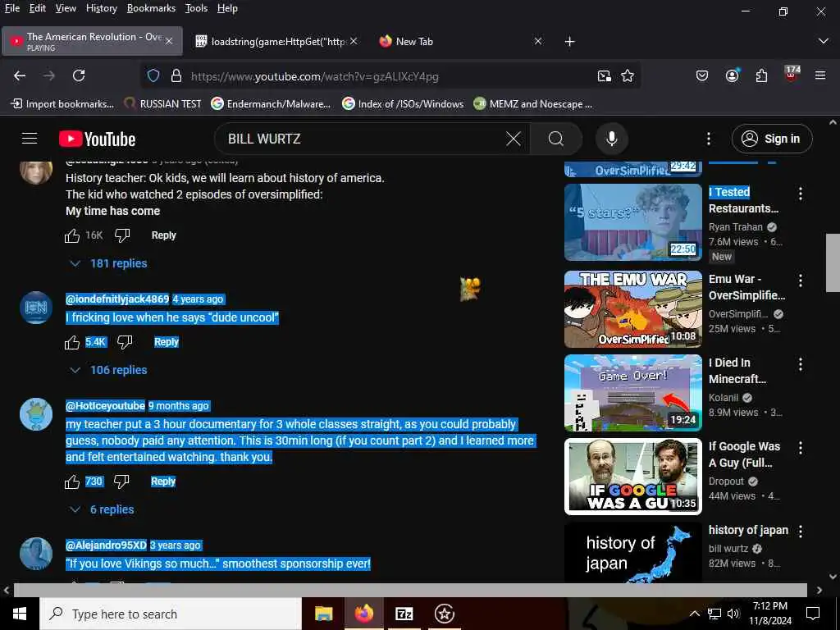Open the MEMZ and Noescape bookmark
Viewport: 840px width, 630px height.
533,104
